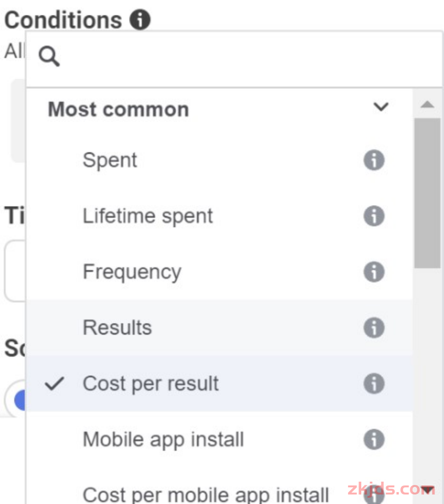Show info for Frequency
This screenshot has width=444, height=504.
tap(374, 272)
